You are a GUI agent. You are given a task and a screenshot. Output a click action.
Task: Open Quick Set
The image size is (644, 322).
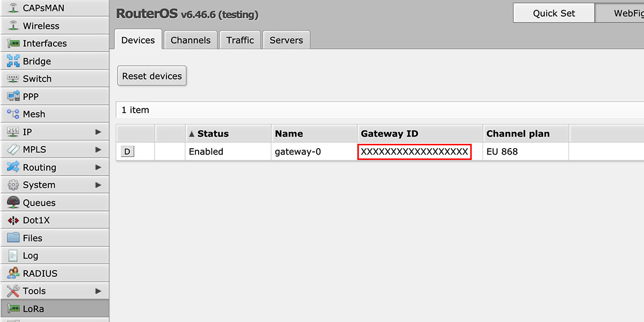(554, 13)
